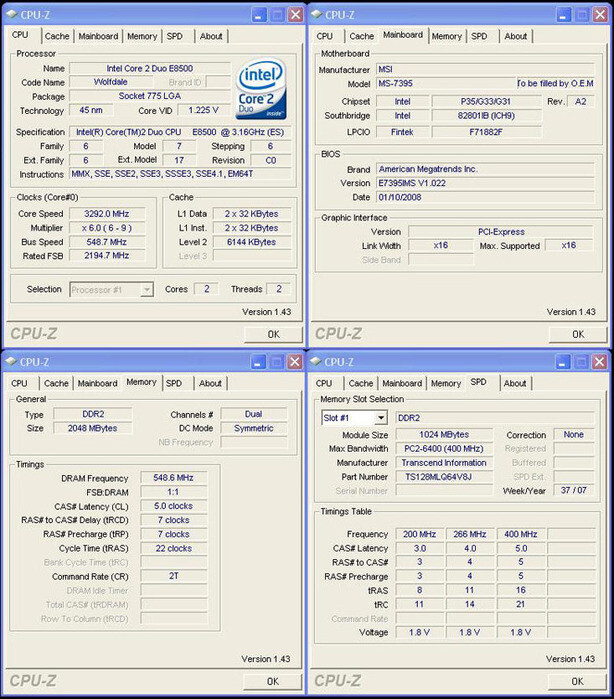The height and width of the screenshot is (699, 614).
Task: Click the LPCIO chip value F71882F
Action: [x=486, y=132]
